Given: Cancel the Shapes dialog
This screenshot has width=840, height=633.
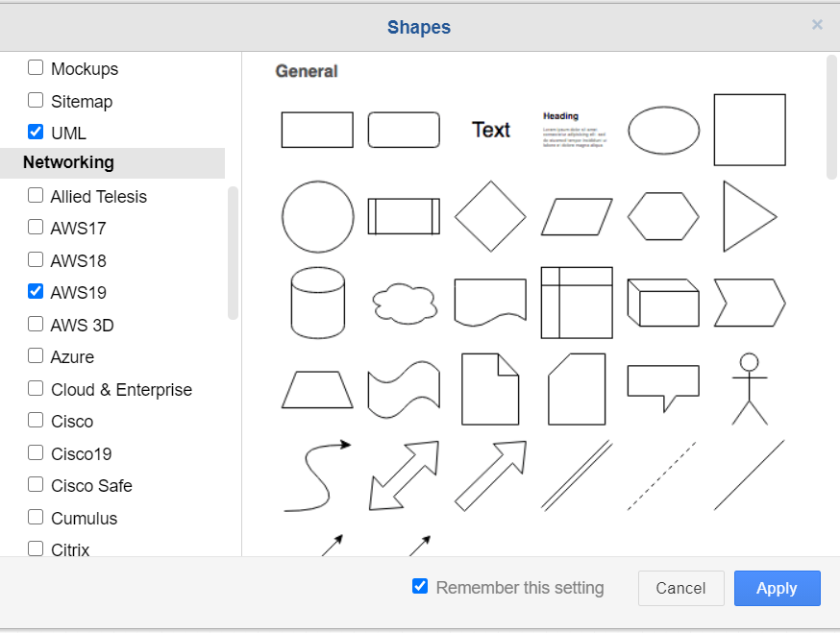Looking at the screenshot, I should (680, 589).
